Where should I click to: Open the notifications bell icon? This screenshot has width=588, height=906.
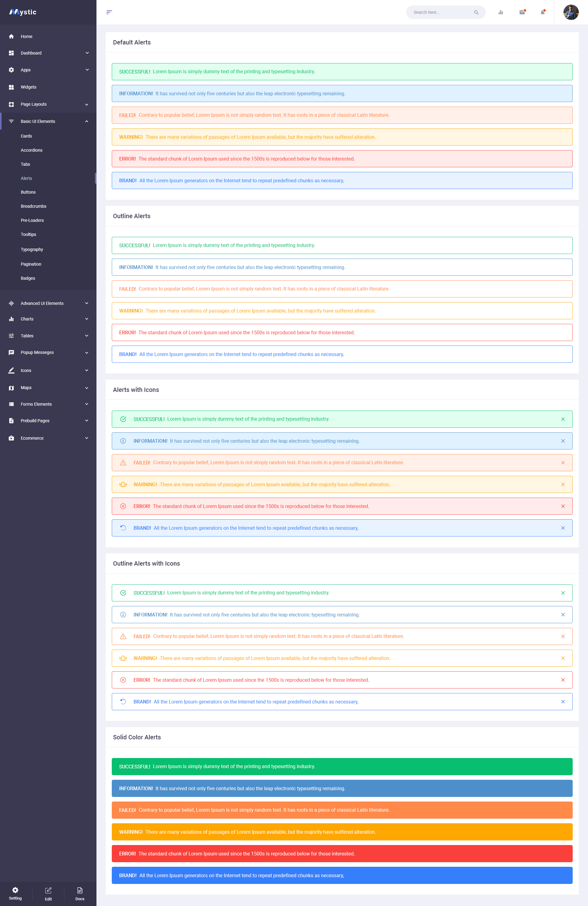[542, 12]
